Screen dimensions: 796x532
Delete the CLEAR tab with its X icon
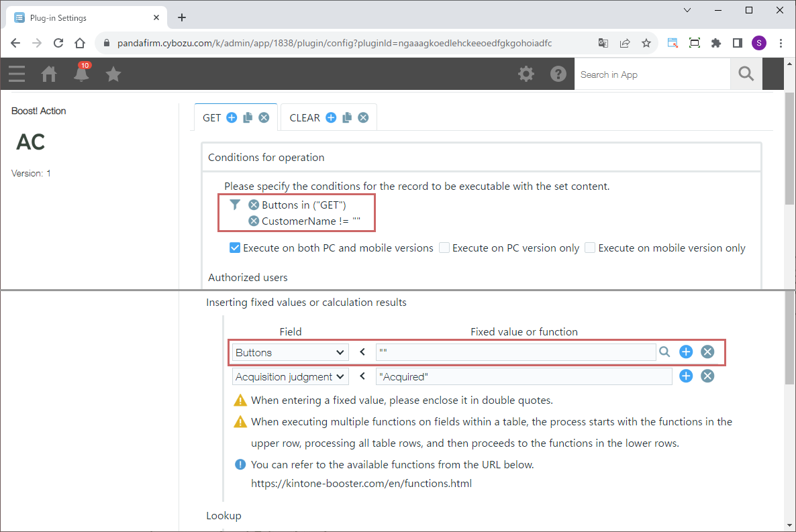click(x=363, y=117)
